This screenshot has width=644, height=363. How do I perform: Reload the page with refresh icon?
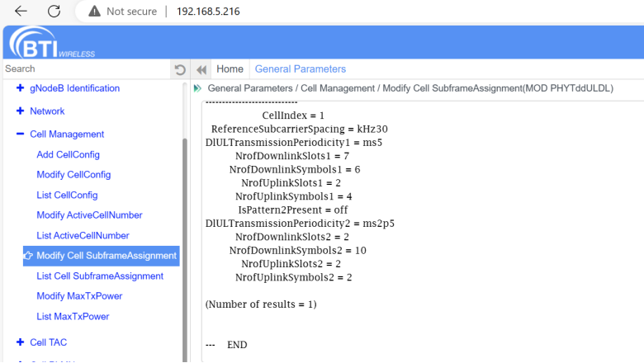pyautogui.click(x=54, y=12)
